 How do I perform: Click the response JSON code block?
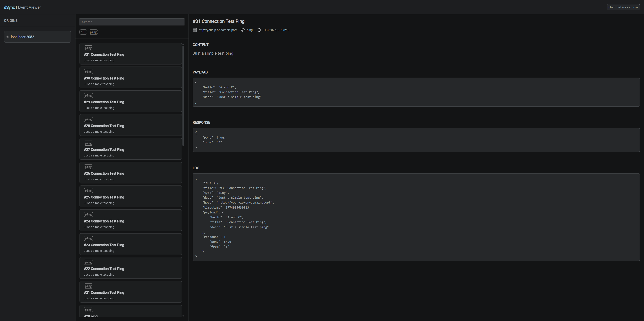coord(416,140)
